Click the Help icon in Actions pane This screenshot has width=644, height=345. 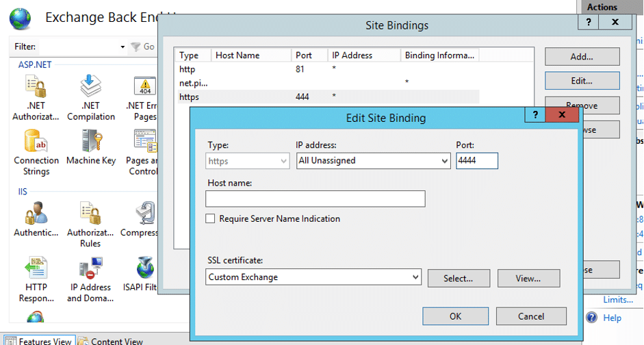[592, 318]
